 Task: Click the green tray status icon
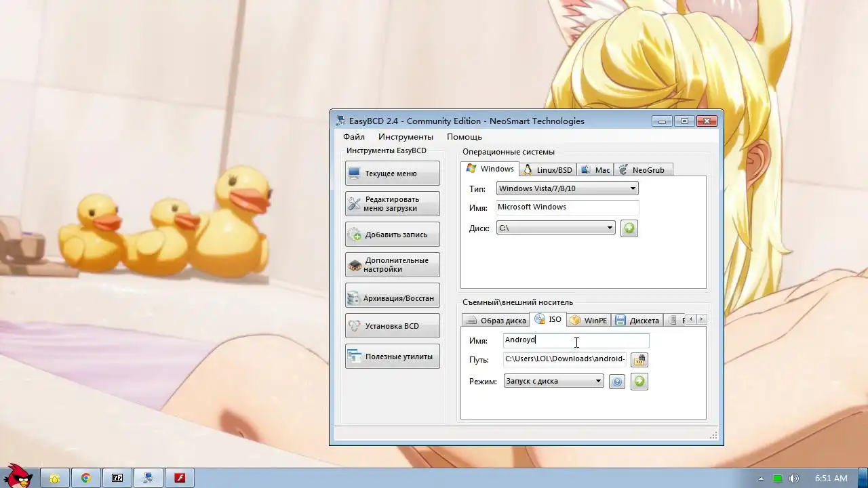coord(778,479)
